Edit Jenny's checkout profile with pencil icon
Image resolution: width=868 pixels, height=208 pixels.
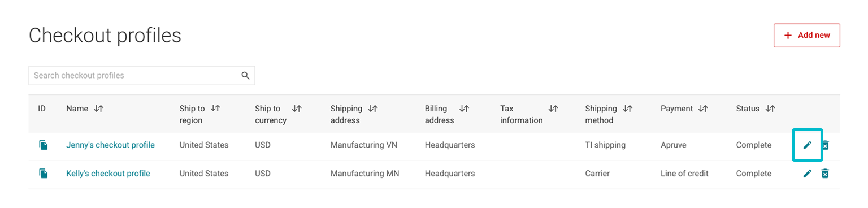tap(808, 145)
